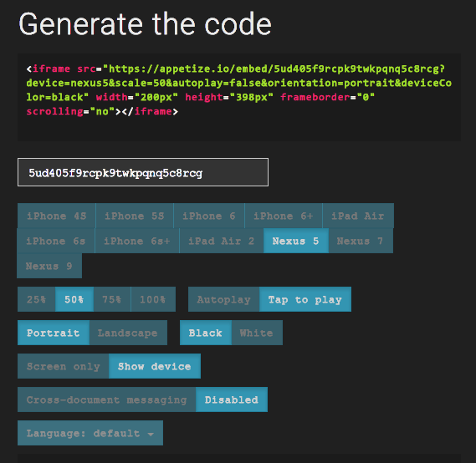This screenshot has height=463, width=476.
Task: Set scale to 100%
Action: (x=153, y=299)
